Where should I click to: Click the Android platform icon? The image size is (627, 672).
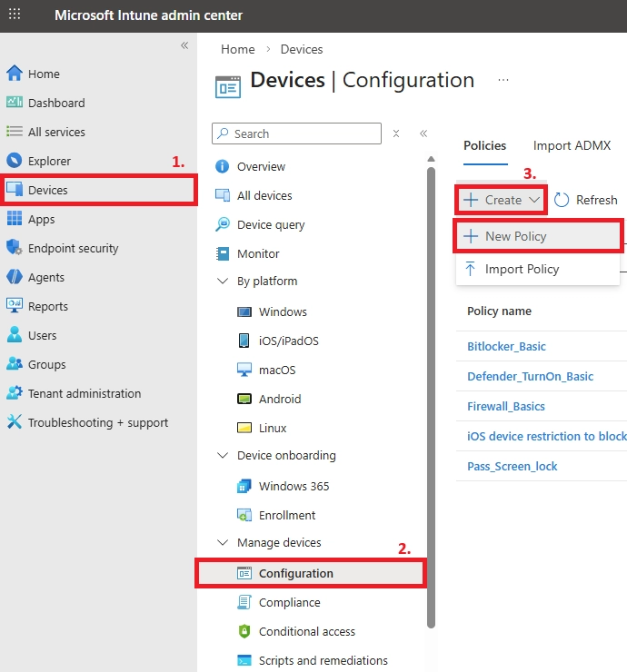244,399
